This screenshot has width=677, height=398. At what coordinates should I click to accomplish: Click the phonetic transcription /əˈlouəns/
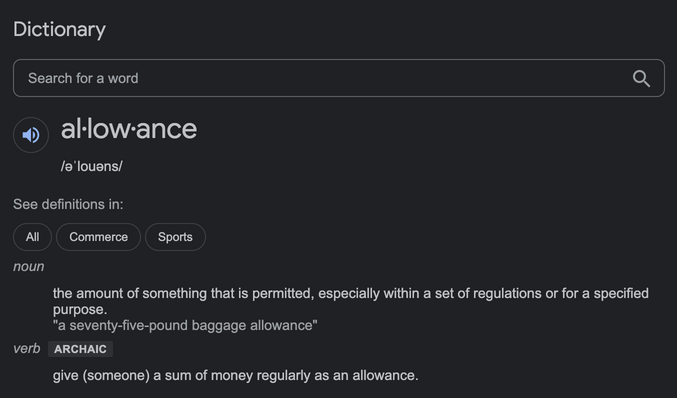[92, 166]
